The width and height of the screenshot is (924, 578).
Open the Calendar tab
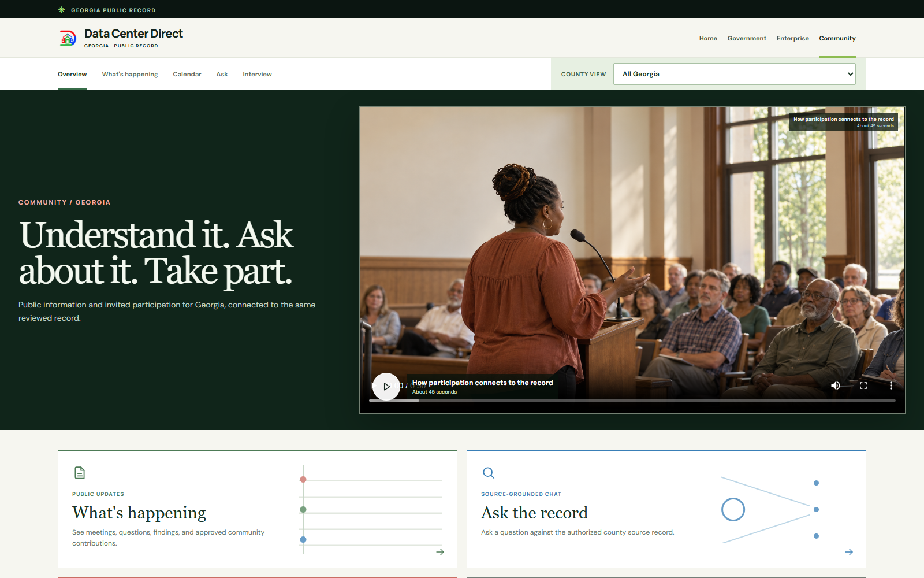click(x=187, y=74)
